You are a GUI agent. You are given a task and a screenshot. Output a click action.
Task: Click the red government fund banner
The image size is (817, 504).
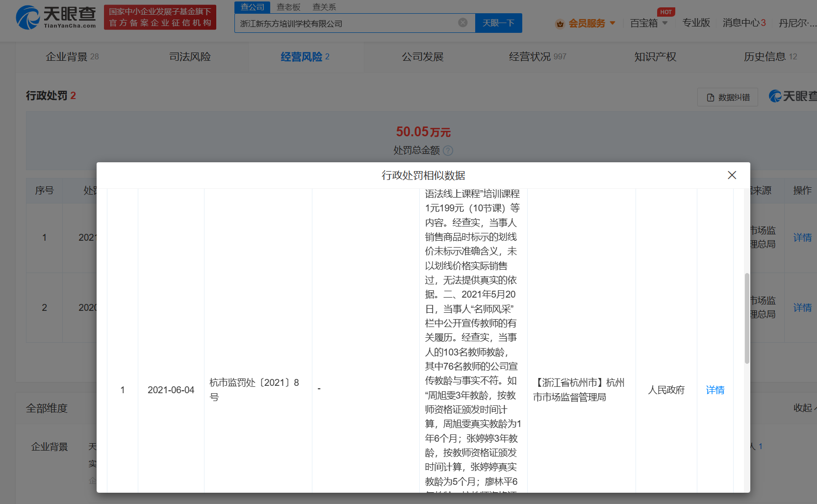(x=160, y=17)
